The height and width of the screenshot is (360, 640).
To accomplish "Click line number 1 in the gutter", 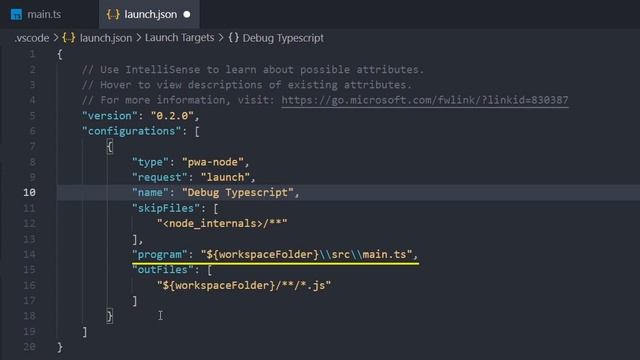I will click(x=32, y=54).
